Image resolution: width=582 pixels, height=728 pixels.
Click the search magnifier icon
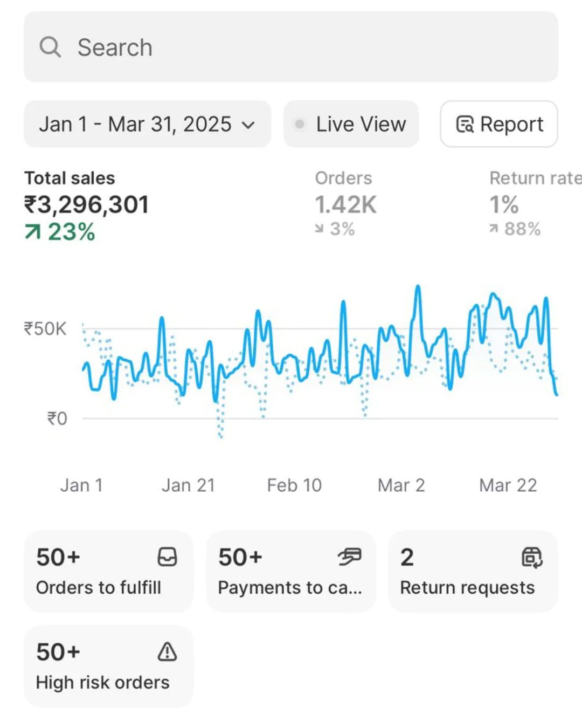50,47
